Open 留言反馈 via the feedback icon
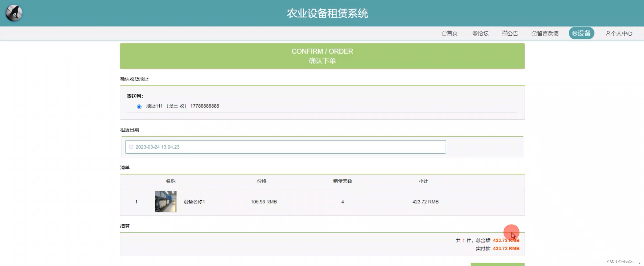644x266 pixels. 534,33
